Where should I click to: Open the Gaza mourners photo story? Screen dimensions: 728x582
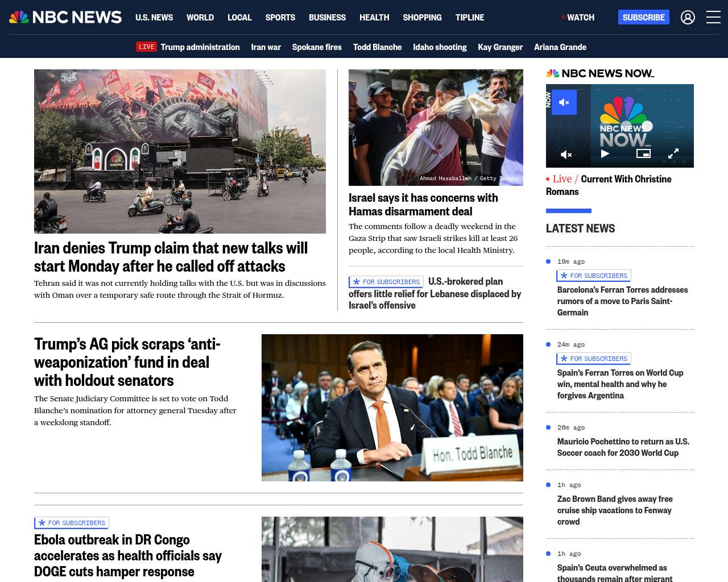coord(436,127)
